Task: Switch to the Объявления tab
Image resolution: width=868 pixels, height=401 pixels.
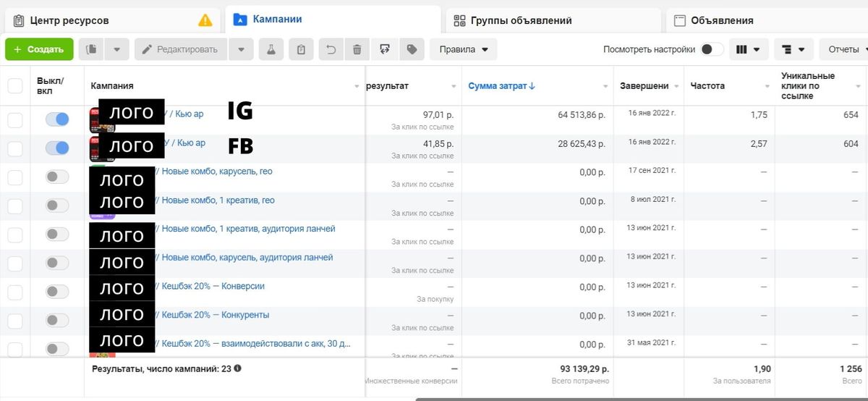Action: point(767,20)
